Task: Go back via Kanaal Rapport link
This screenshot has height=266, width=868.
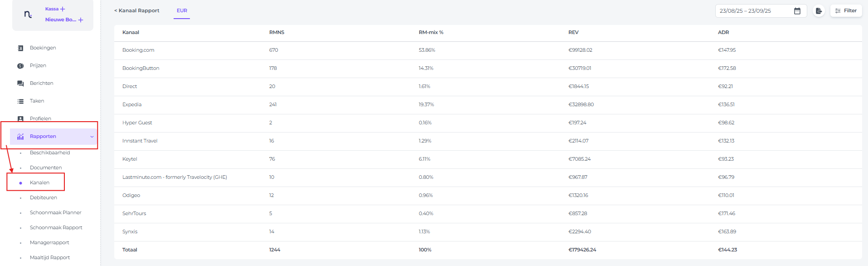Action: [x=137, y=11]
